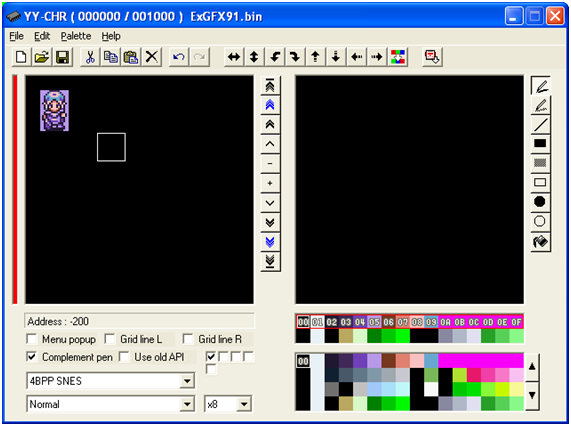
Task: Uncheck the Complement pen option
Action: pyautogui.click(x=32, y=357)
